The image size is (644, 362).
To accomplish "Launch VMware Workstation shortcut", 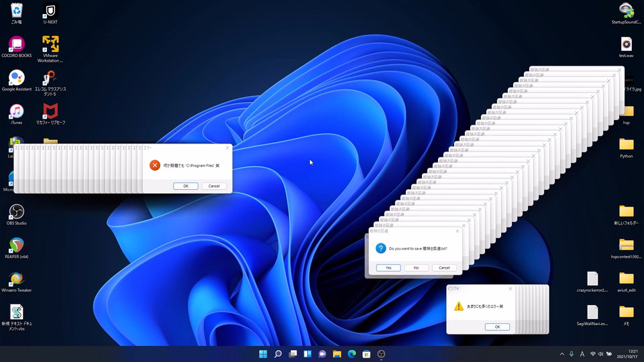I will click(x=50, y=49).
